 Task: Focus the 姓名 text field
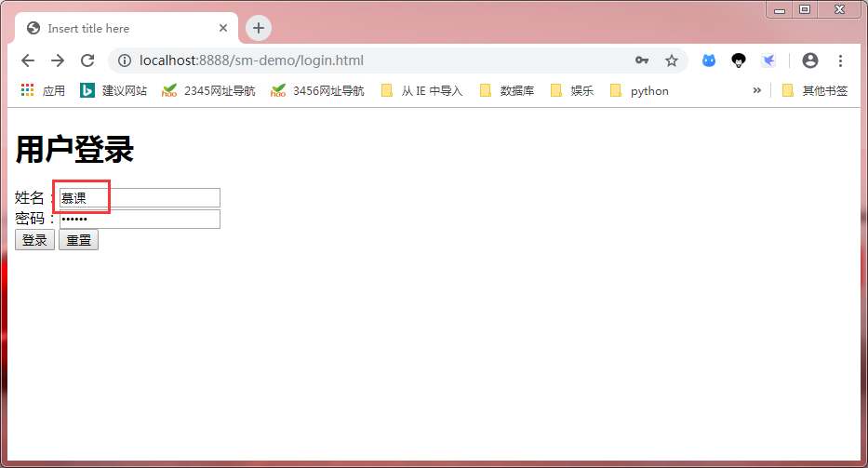tap(140, 198)
